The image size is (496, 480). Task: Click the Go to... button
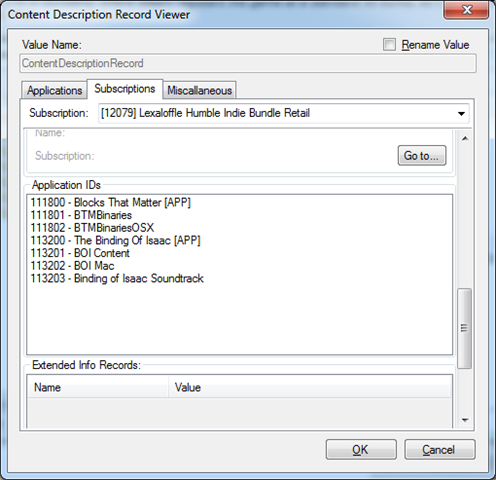(x=422, y=155)
